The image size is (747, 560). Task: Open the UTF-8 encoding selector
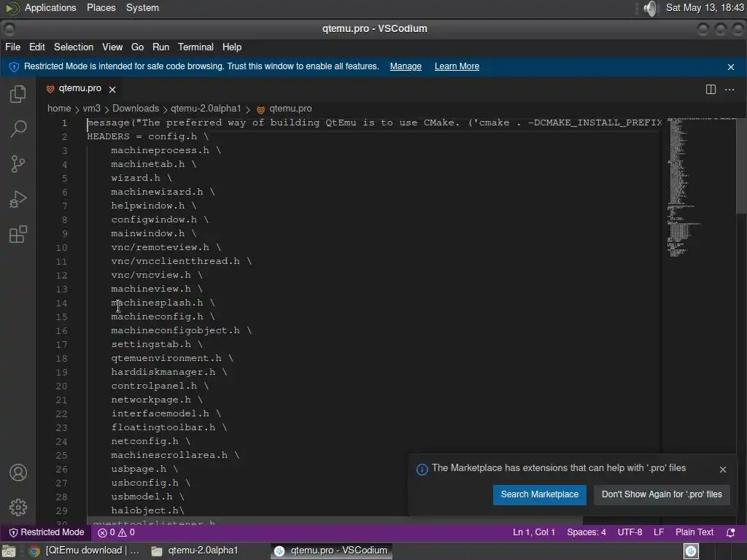(x=630, y=532)
